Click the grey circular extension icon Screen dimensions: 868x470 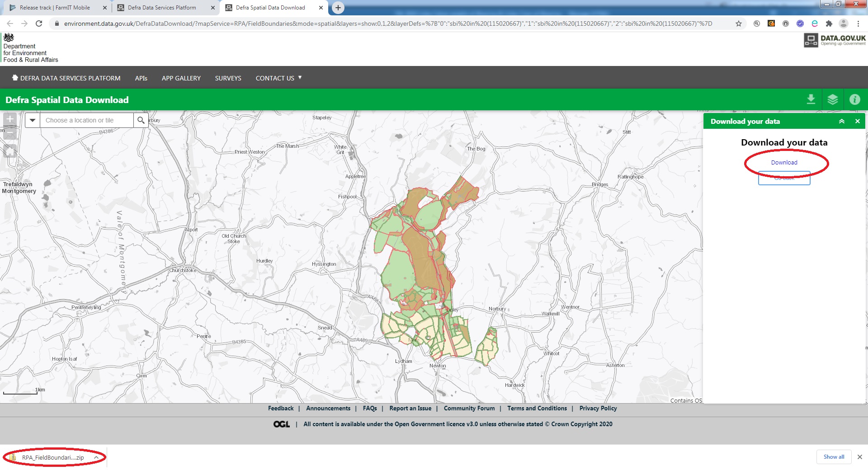click(x=786, y=23)
